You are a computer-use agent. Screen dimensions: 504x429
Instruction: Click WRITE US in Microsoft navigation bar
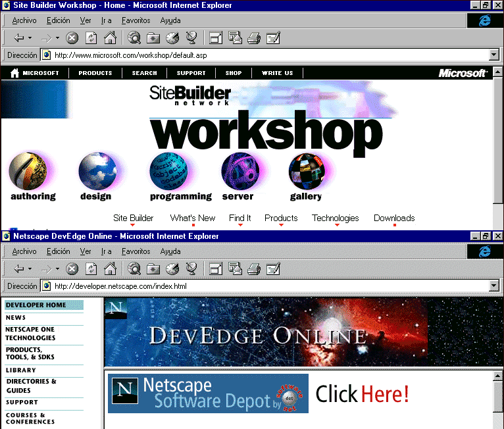click(278, 73)
